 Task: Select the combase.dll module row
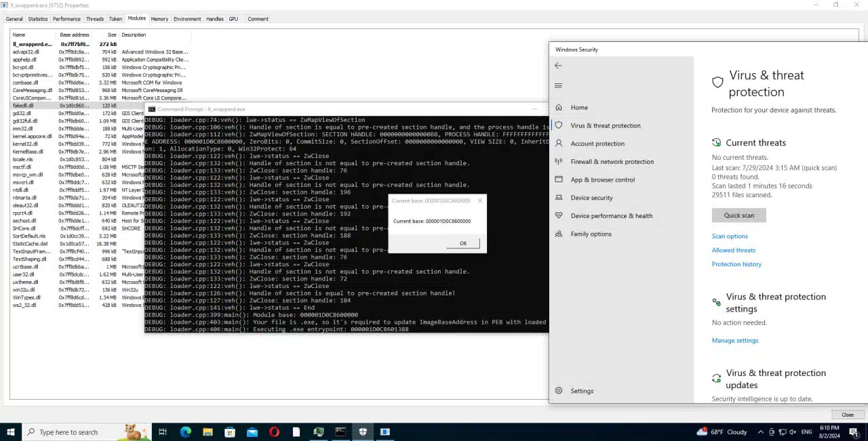(x=100, y=83)
